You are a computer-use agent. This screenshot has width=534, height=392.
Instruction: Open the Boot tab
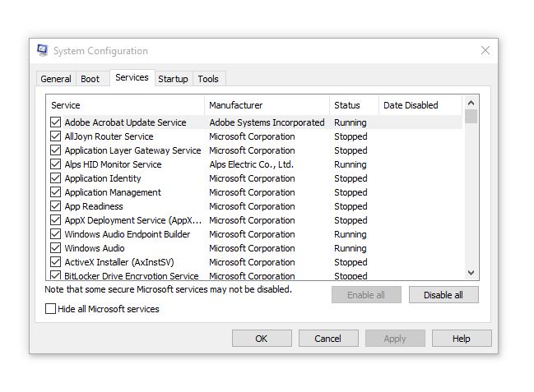(91, 79)
